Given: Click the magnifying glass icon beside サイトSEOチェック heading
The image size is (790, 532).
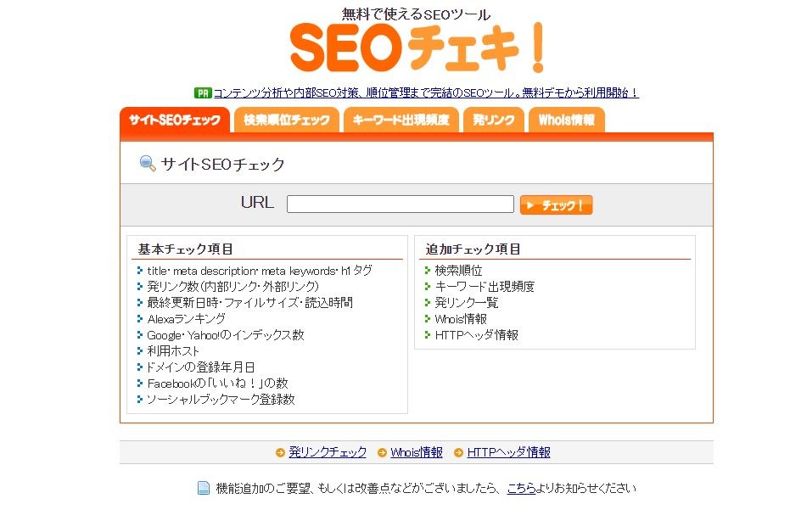Looking at the screenshot, I should point(146,162).
